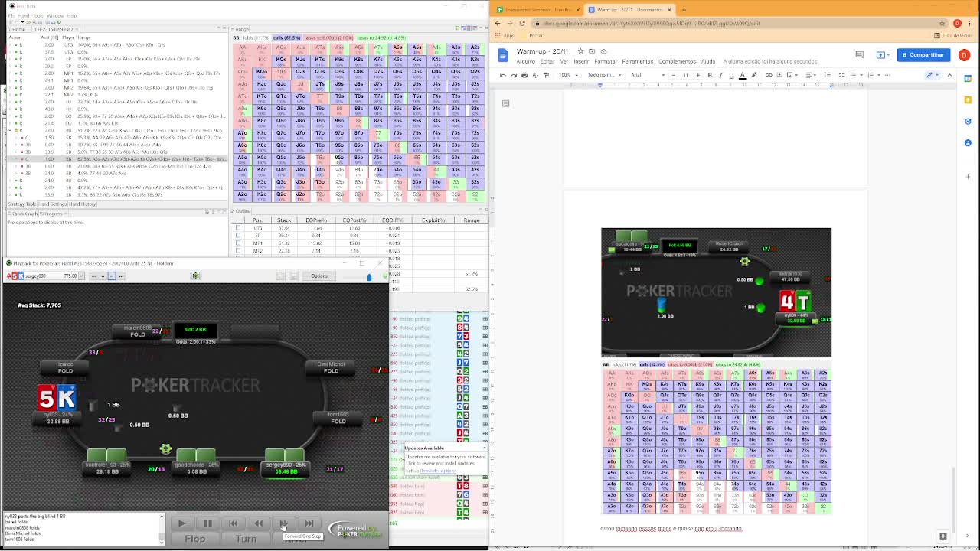Image resolution: width=980 pixels, height=551 pixels.
Task: Expand the SB 1.50 call row
Action: click(15, 138)
